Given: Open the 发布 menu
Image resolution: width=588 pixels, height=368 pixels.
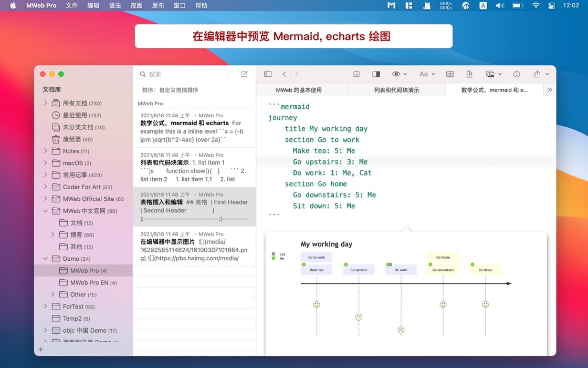Looking at the screenshot, I should click(158, 5).
